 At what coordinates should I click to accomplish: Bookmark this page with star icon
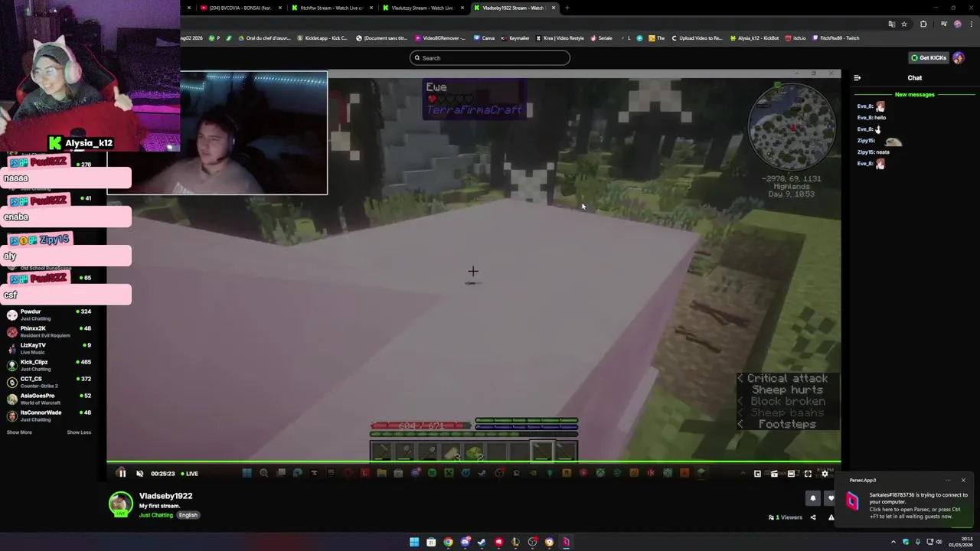tap(904, 24)
